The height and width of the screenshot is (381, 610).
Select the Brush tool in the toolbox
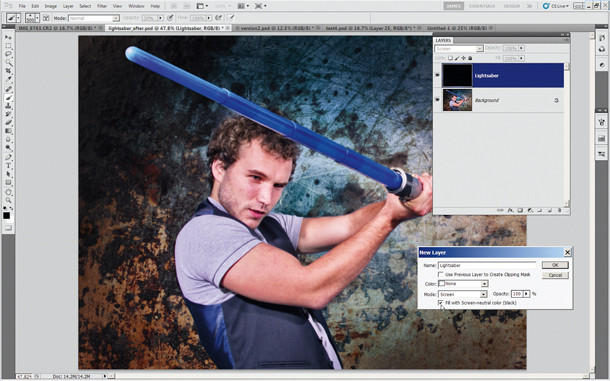click(8, 98)
